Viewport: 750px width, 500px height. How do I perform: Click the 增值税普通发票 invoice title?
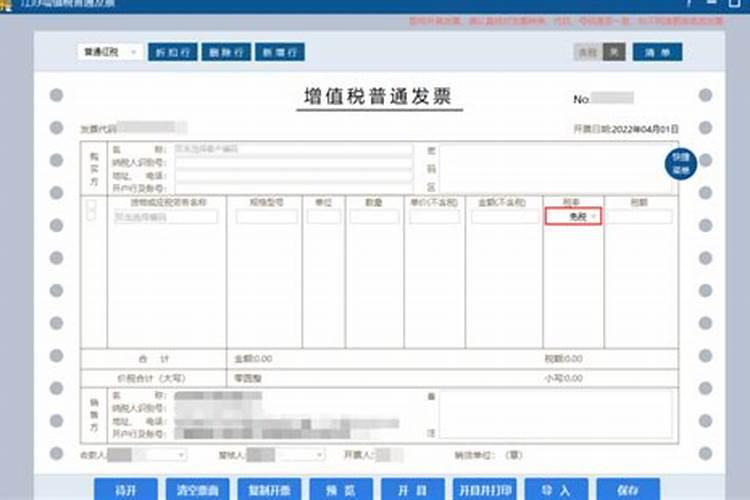click(378, 97)
